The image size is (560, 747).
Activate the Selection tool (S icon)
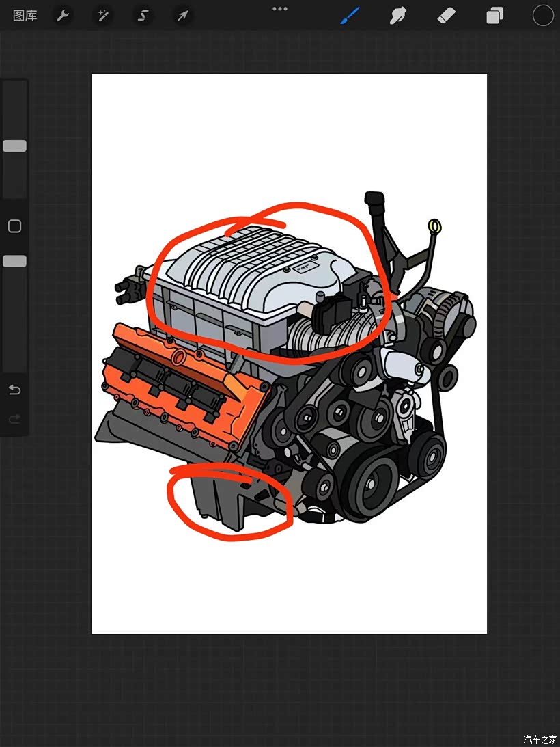(x=143, y=16)
